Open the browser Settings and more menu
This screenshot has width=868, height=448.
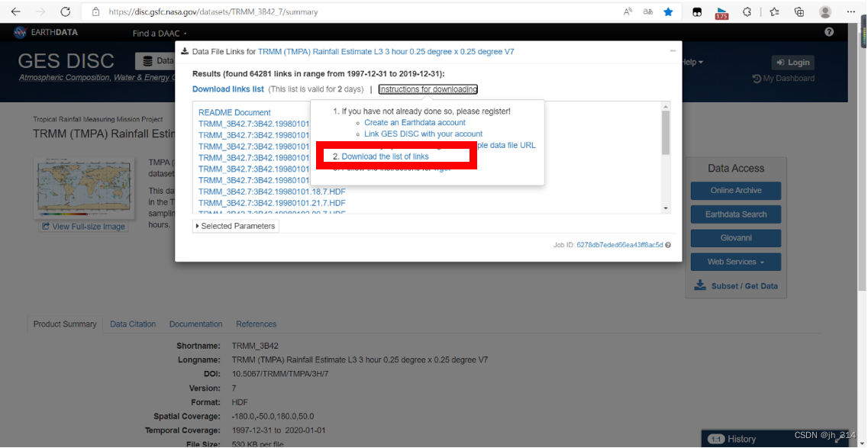851,11
